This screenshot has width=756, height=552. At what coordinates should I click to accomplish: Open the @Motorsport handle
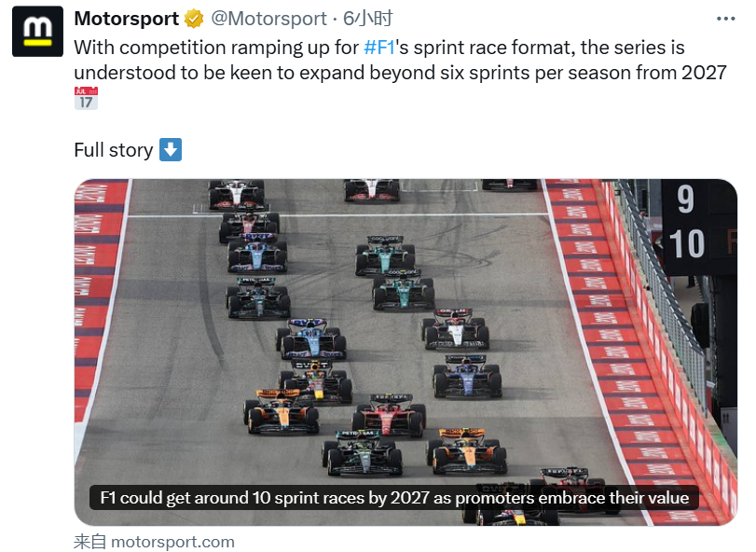coord(268,19)
